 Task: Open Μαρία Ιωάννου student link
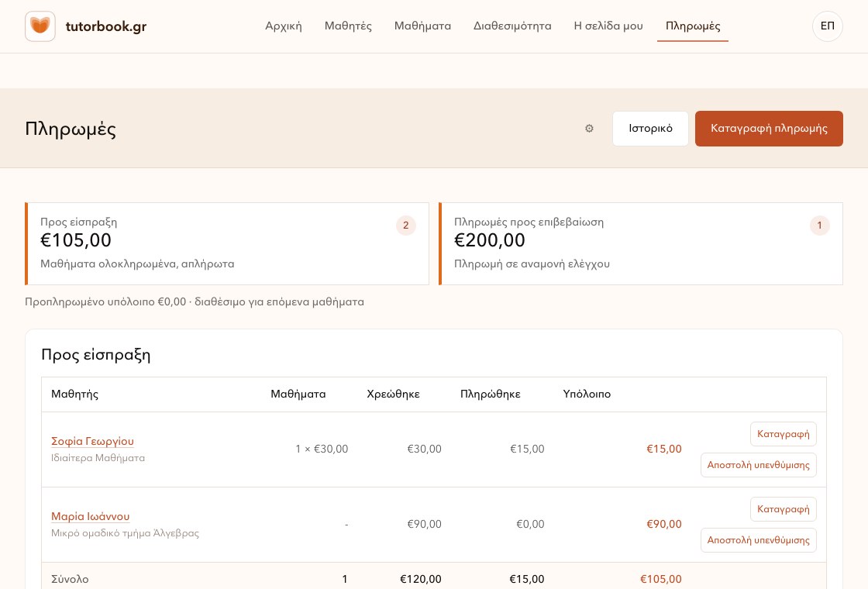tap(90, 516)
